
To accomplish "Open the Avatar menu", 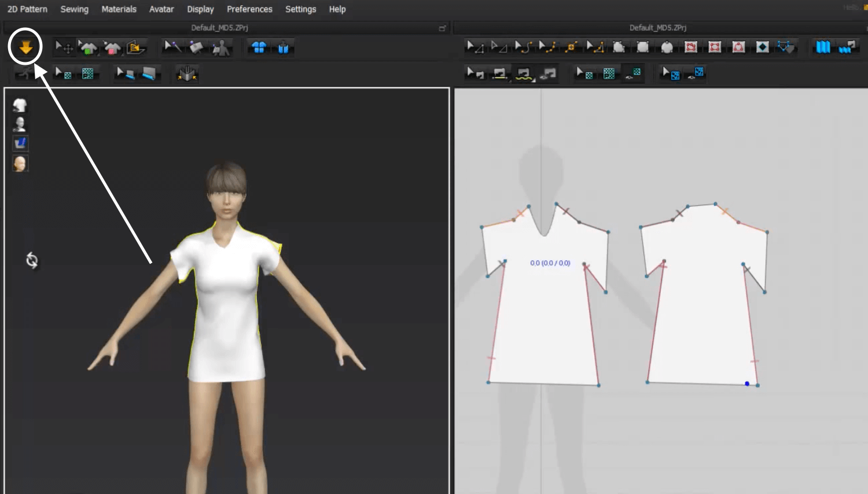I will (161, 9).
